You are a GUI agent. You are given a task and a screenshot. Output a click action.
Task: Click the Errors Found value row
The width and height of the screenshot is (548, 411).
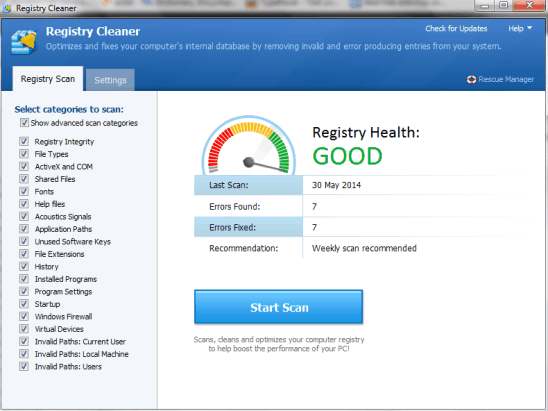coord(360,206)
